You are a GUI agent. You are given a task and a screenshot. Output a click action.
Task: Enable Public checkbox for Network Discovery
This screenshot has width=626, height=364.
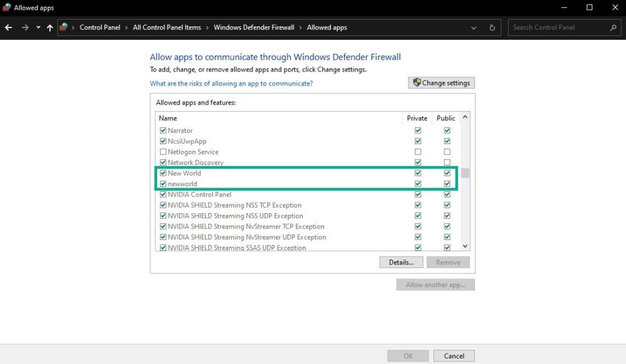[x=447, y=162]
